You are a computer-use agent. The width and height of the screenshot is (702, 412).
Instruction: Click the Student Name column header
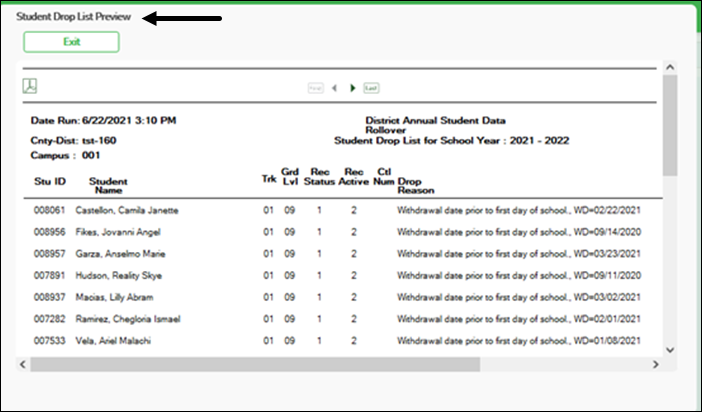[108, 186]
